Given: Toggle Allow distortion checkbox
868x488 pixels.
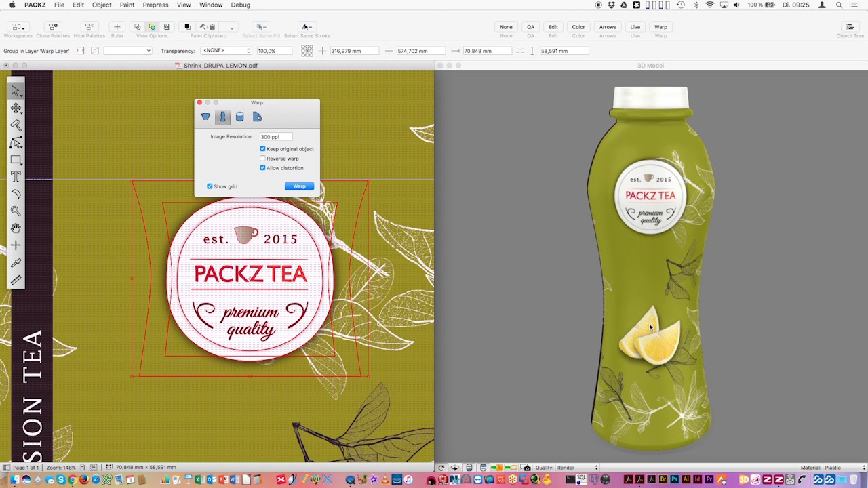Looking at the screenshot, I should pyautogui.click(x=262, y=168).
